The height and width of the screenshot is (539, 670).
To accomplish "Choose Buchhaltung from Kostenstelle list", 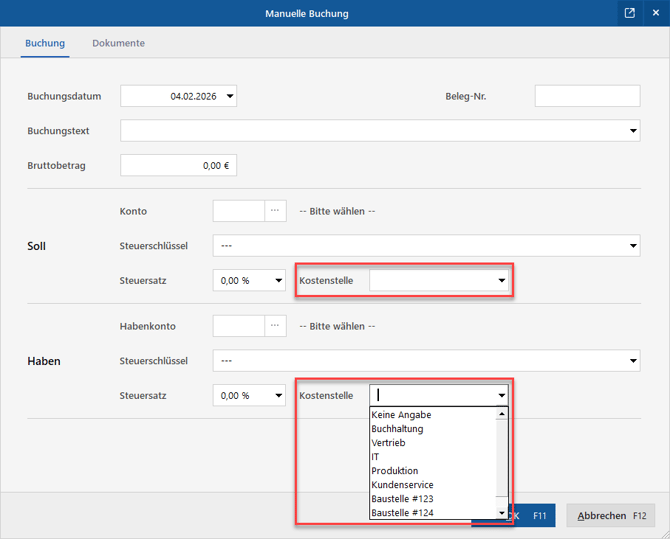I will click(397, 429).
